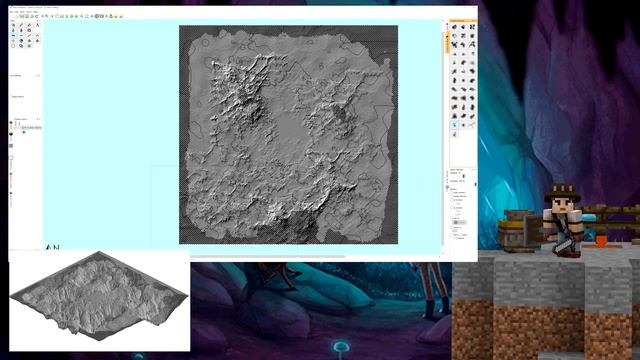The height and width of the screenshot is (360, 640).
Task: Click the Redo arrow in the toolbar
Action: pyautogui.click(x=37, y=16)
